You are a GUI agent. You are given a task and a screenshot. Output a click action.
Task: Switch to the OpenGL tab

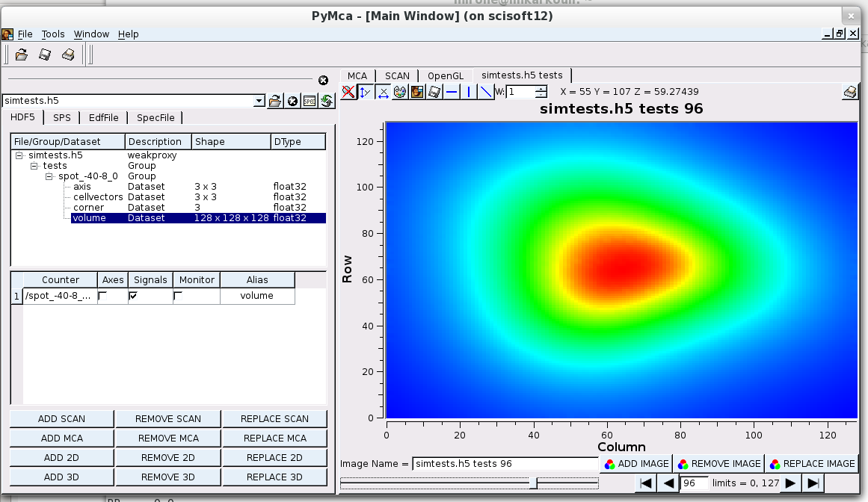tap(446, 75)
